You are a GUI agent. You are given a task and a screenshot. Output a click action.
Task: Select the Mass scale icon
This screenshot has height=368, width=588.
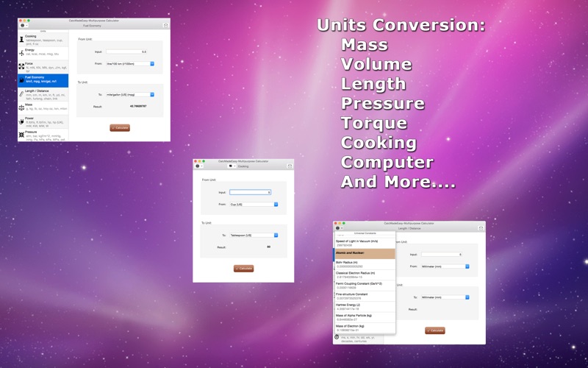coord(21,107)
